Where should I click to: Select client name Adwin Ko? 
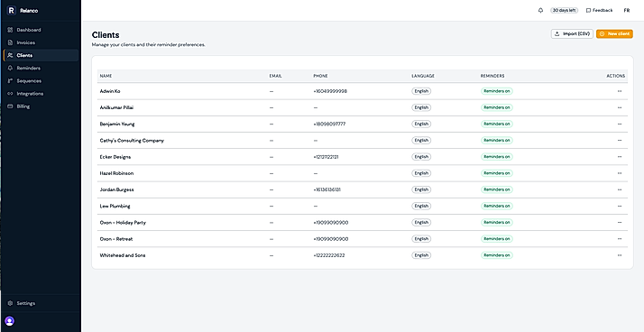pos(110,91)
